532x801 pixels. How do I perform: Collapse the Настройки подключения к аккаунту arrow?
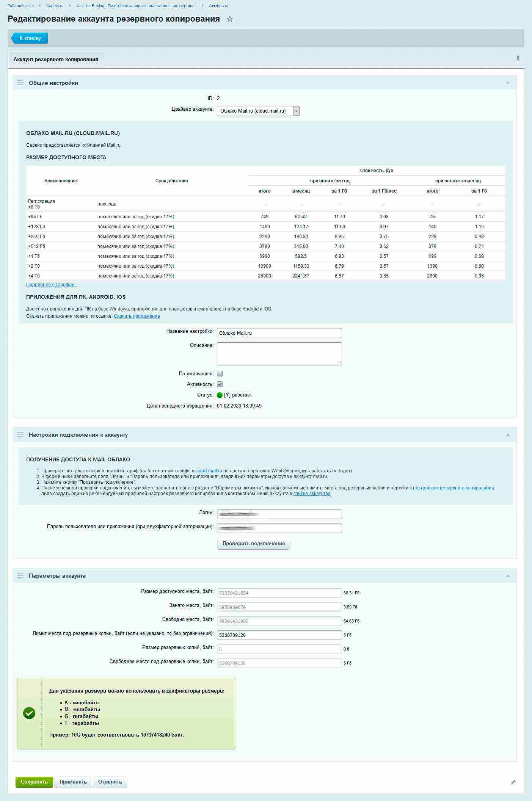click(507, 435)
